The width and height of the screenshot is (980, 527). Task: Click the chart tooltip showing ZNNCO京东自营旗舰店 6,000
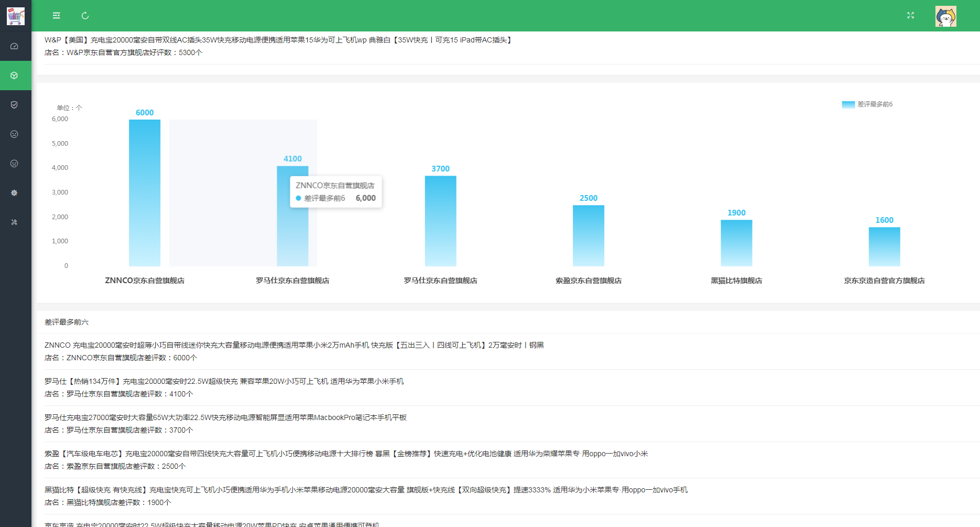[336, 192]
